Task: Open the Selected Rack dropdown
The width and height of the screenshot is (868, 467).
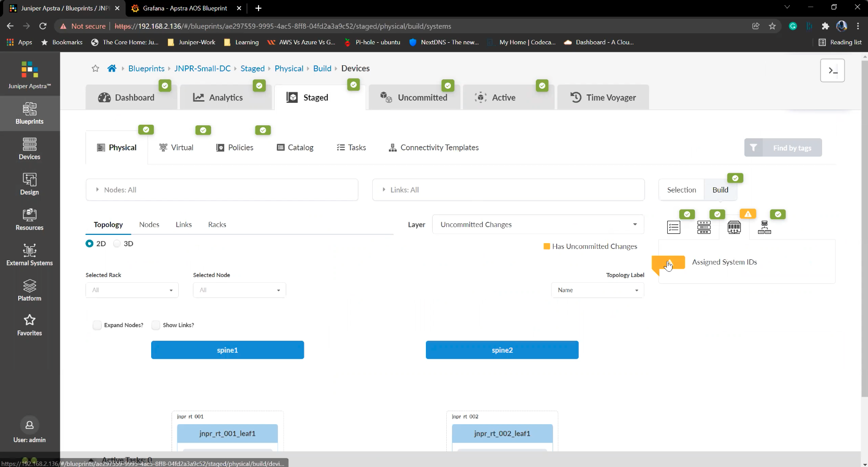Action: coord(132,290)
